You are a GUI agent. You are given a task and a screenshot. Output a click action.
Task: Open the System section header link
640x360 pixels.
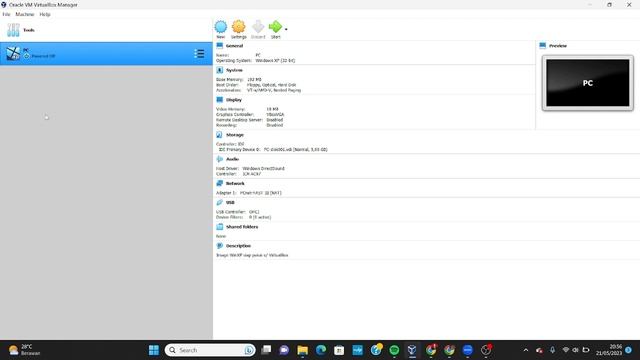234,70
